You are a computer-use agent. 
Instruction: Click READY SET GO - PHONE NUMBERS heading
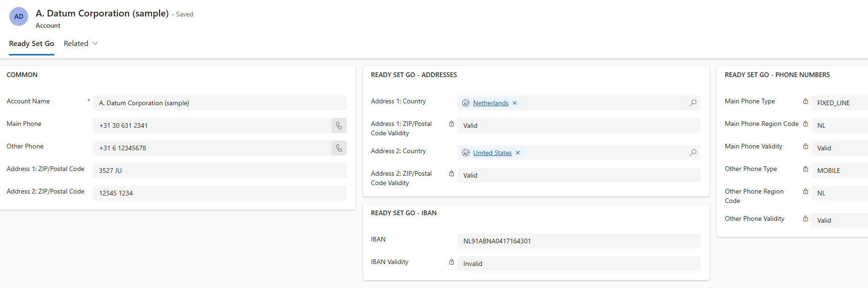[x=777, y=75]
